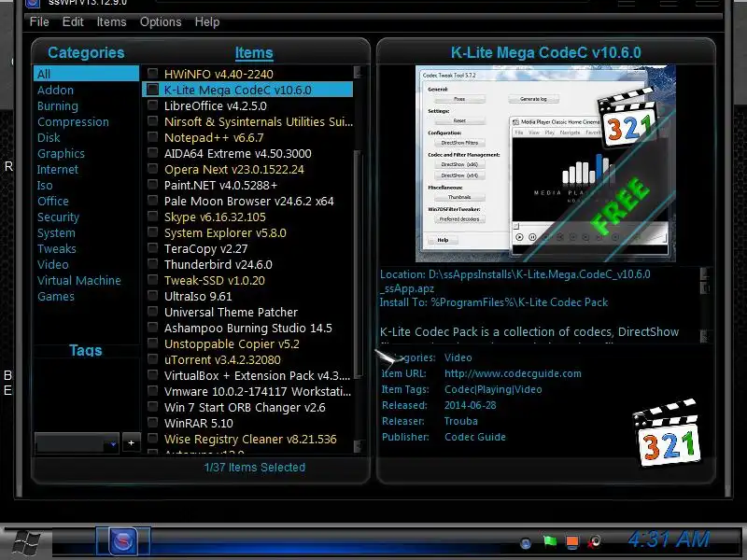Screen dimensions: 747x560
Task: Select the Security category
Action: tap(58, 217)
